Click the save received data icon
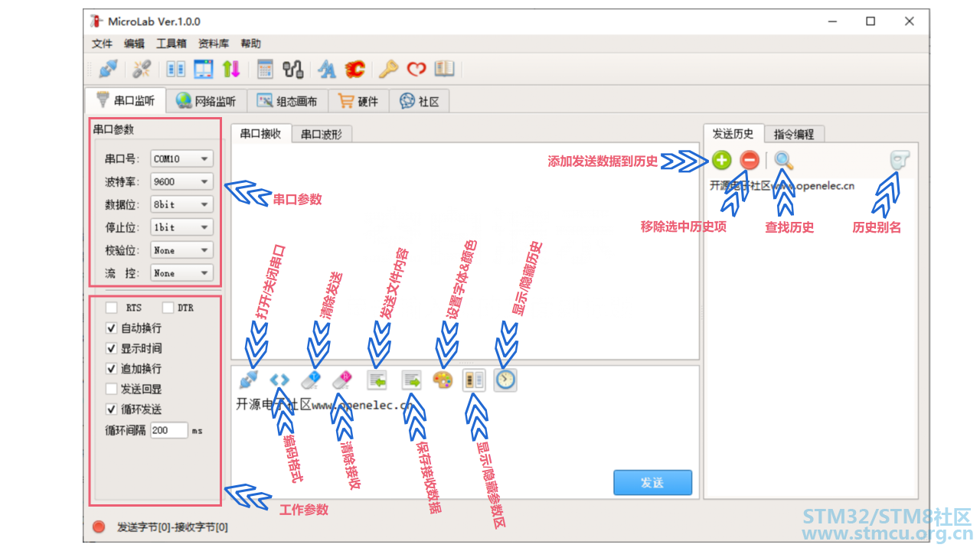The width and height of the screenshot is (980, 551). click(412, 380)
